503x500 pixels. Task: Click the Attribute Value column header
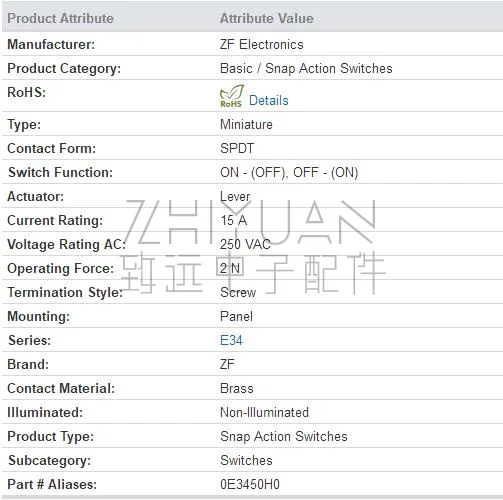click(x=267, y=18)
